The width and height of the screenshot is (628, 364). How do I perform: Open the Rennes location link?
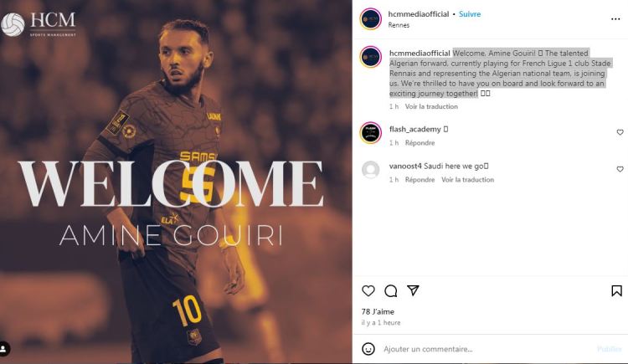(399, 25)
